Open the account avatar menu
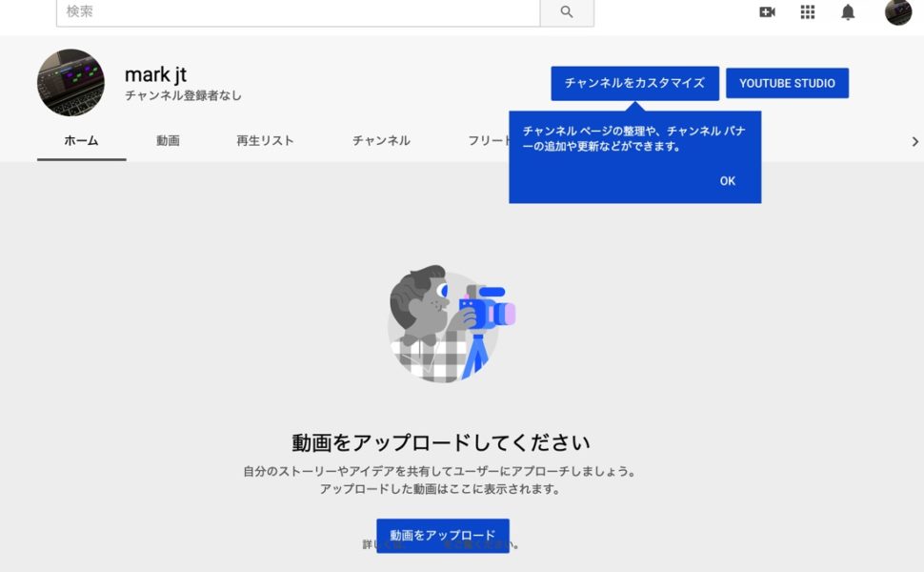The width and height of the screenshot is (924, 572). (x=898, y=11)
